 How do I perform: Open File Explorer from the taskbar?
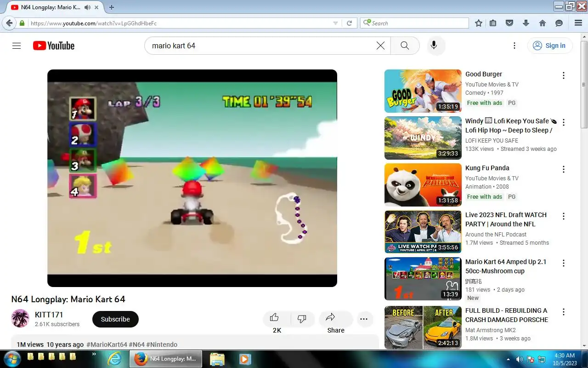coord(217,359)
